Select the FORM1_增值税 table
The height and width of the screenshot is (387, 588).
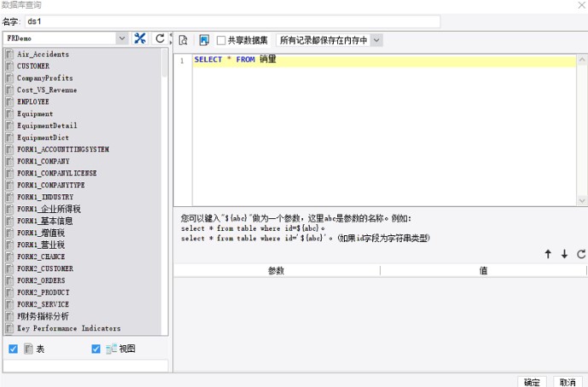[41, 233]
